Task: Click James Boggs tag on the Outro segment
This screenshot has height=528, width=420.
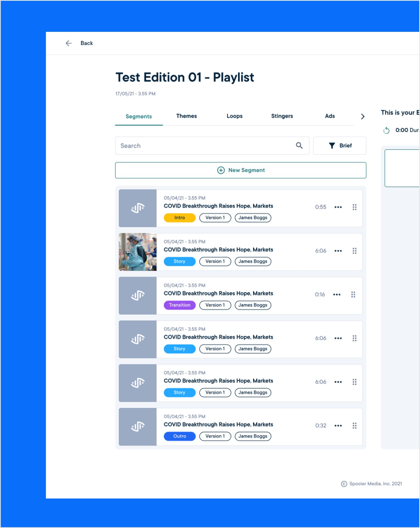Action: point(253,436)
